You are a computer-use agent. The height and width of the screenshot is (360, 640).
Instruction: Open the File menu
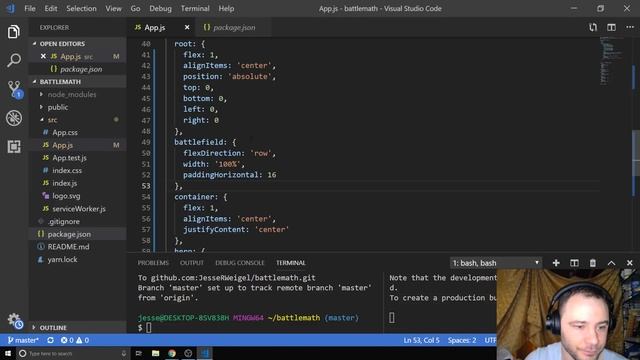point(30,8)
